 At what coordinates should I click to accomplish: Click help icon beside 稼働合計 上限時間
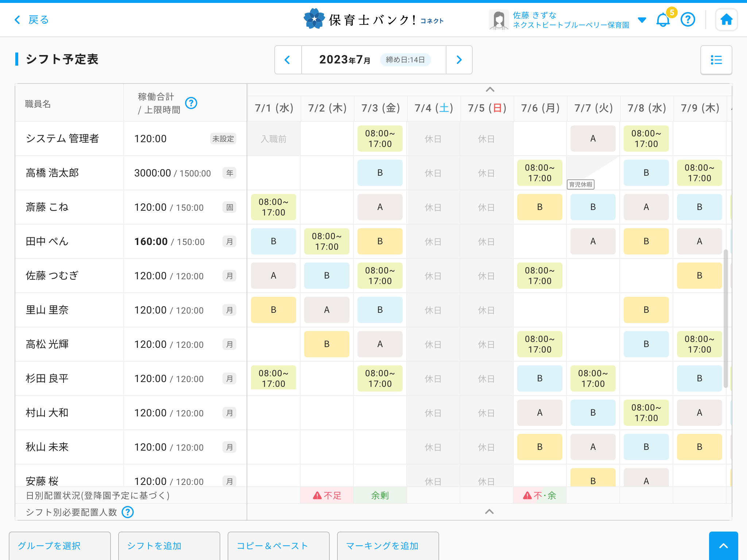point(191,103)
